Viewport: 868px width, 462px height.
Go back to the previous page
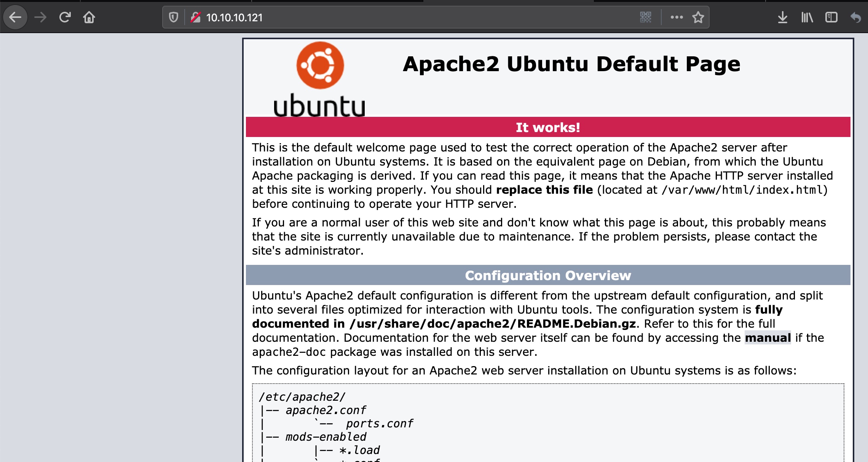pos(15,18)
